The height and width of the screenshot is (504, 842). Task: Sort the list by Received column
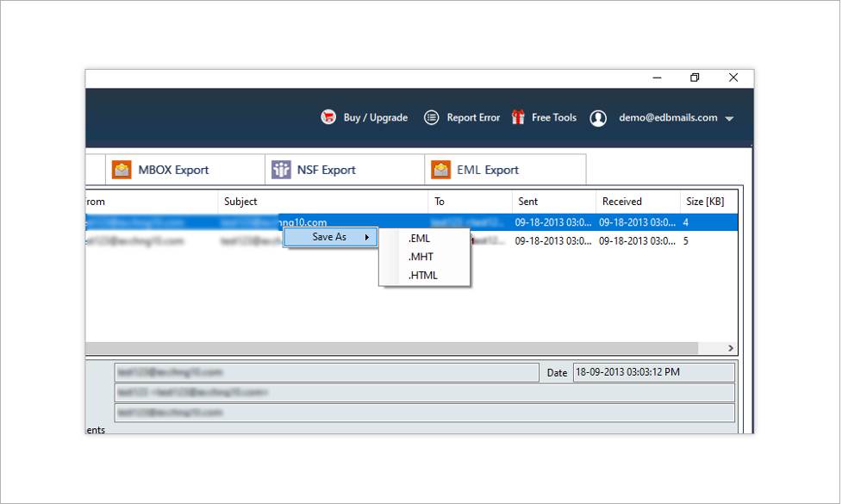621,202
